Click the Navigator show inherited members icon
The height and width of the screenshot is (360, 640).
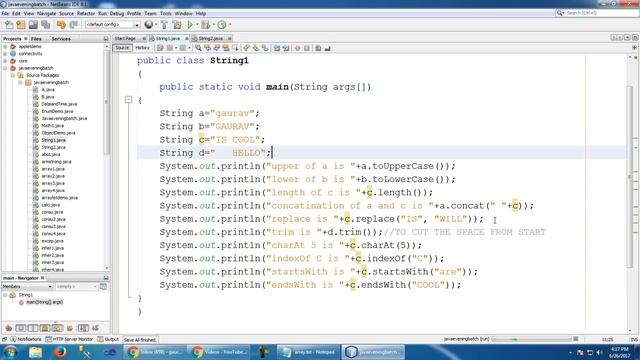point(9,328)
